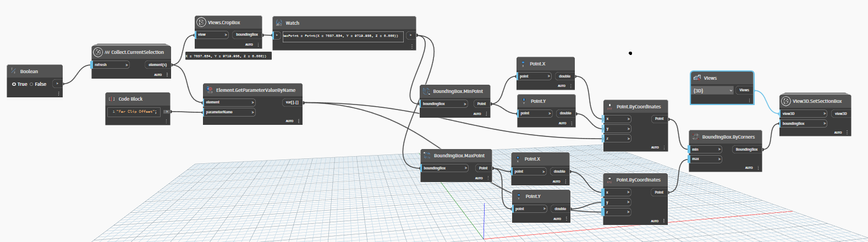Click the BoundingBox.MinPoint node icon
Viewport: 868px width, 242px height.
[426, 91]
